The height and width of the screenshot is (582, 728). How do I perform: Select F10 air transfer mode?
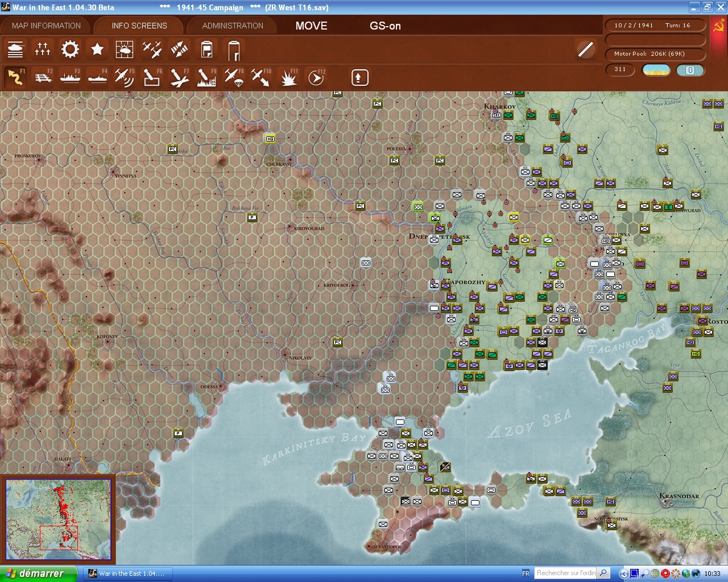point(261,77)
